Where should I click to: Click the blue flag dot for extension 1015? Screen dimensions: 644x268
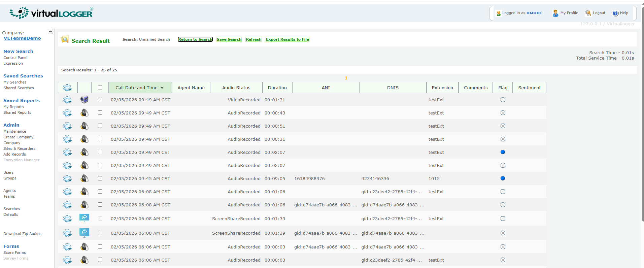[503, 178]
